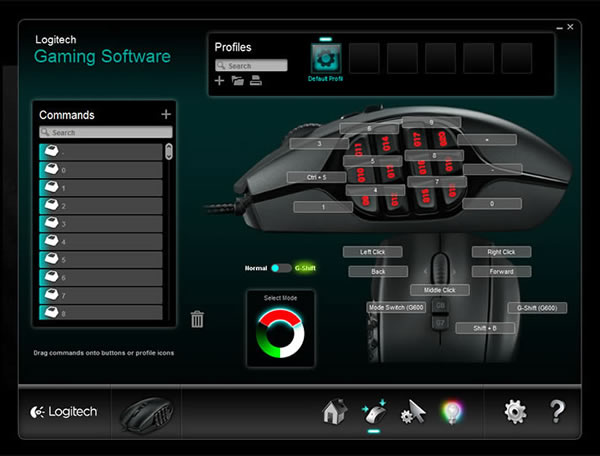This screenshot has height=456, width=600.
Task: Select the '5' command row
Action: 101,259
